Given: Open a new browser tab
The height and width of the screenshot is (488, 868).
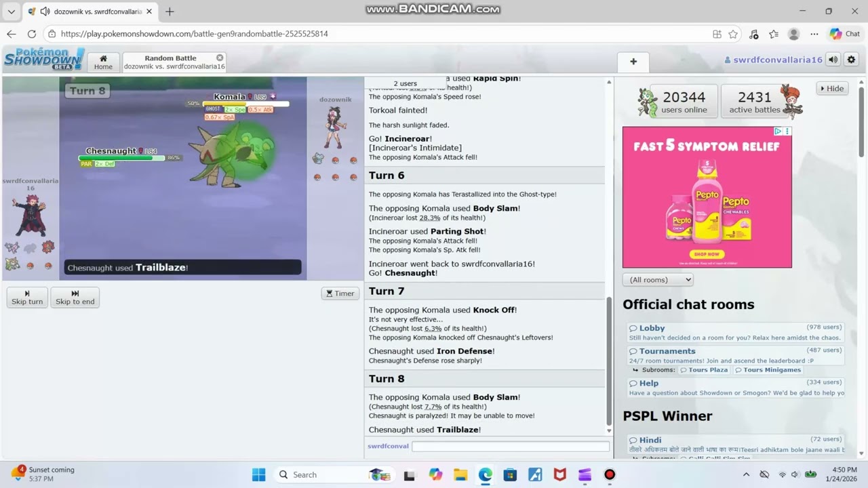Looking at the screenshot, I should tap(170, 12).
